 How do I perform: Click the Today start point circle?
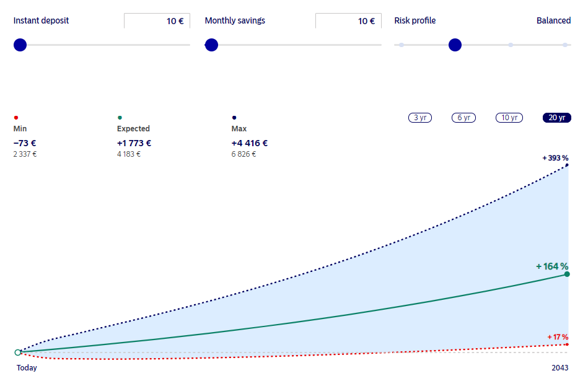click(x=17, y=353)
